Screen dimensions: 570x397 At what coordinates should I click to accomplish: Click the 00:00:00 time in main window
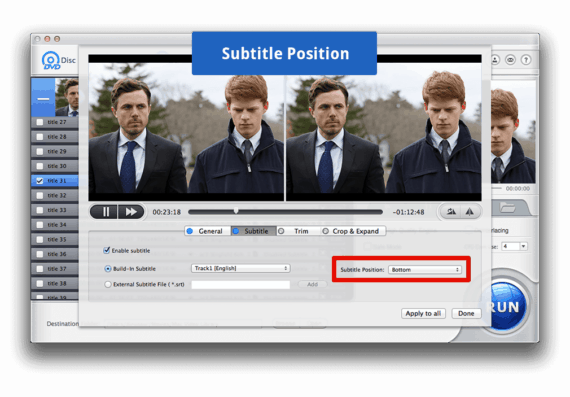[x=518, y=189]
